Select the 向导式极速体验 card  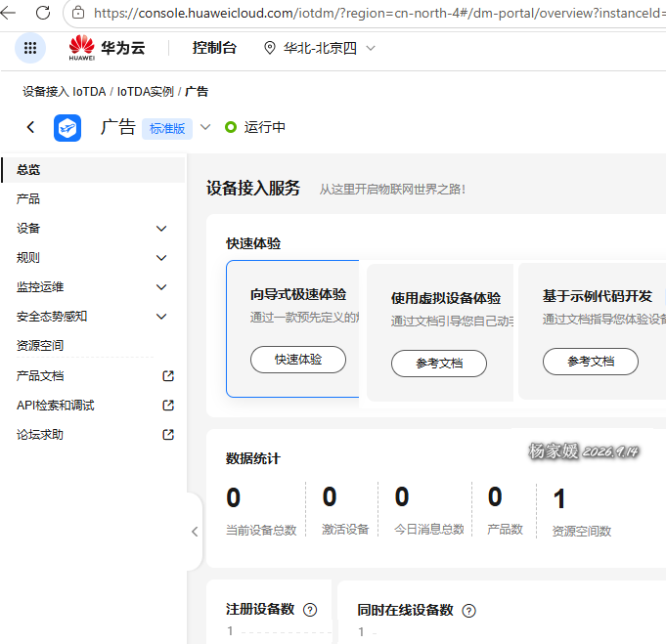(292, 329)
